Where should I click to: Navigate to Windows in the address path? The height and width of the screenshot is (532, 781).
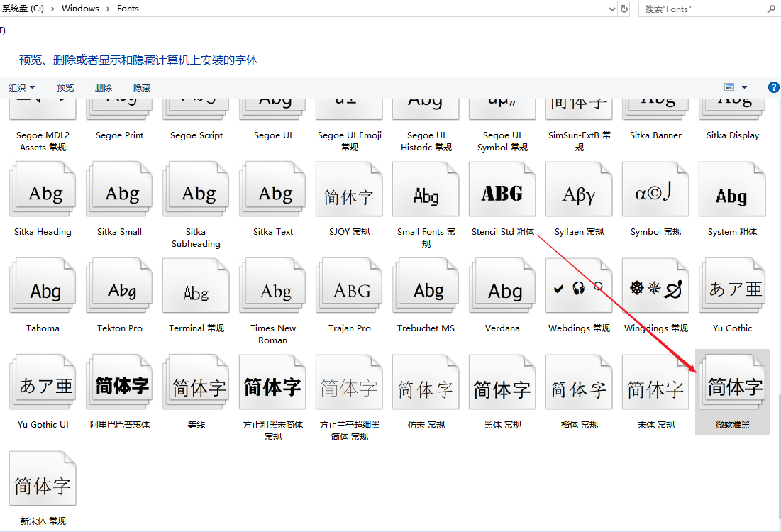80,9
